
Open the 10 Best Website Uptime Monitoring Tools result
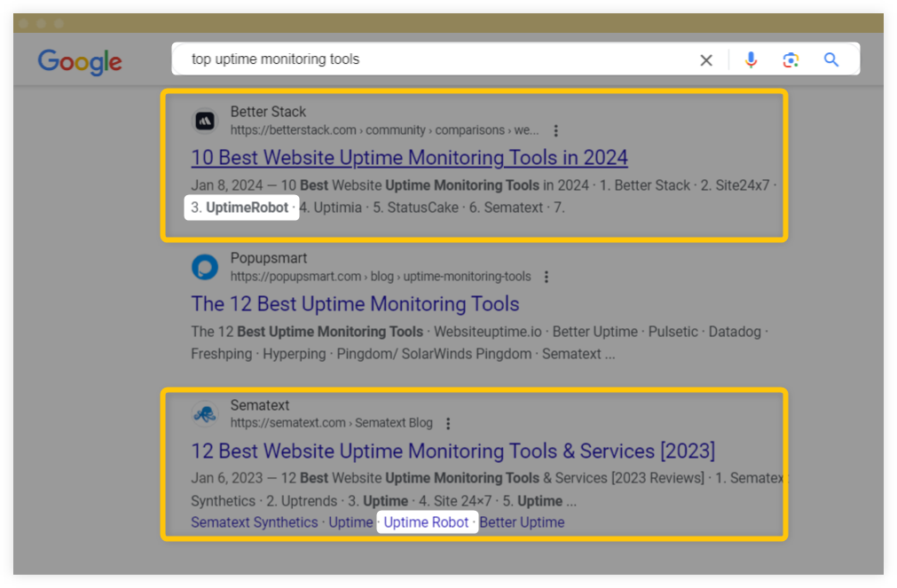pyautogui.click(x=409, y=157)
